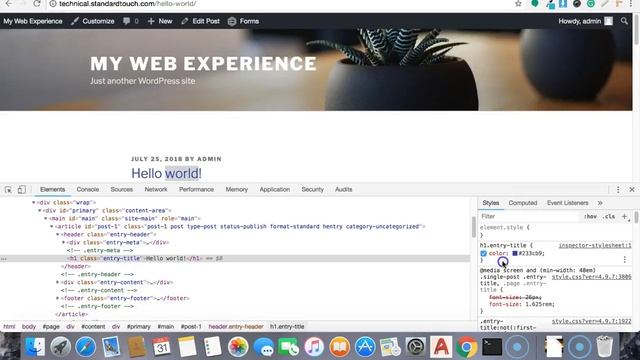Open the Customize link in admin bar

(x=93, y=21)
